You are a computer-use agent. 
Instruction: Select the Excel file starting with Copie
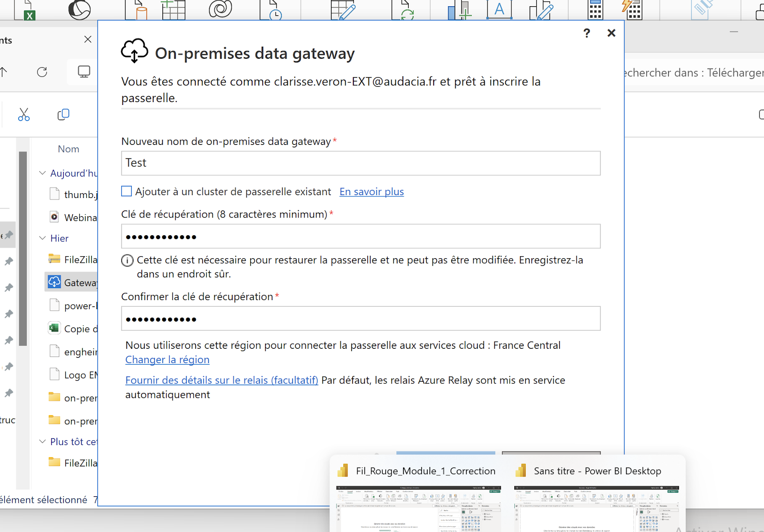(73, 329)
